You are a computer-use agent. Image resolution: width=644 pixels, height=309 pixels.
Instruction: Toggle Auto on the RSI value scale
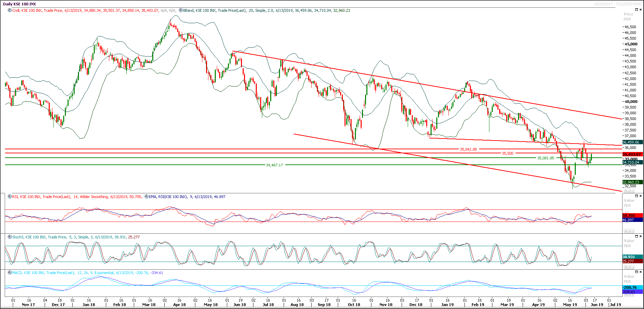pyautogui.click(x=629, y=231)
